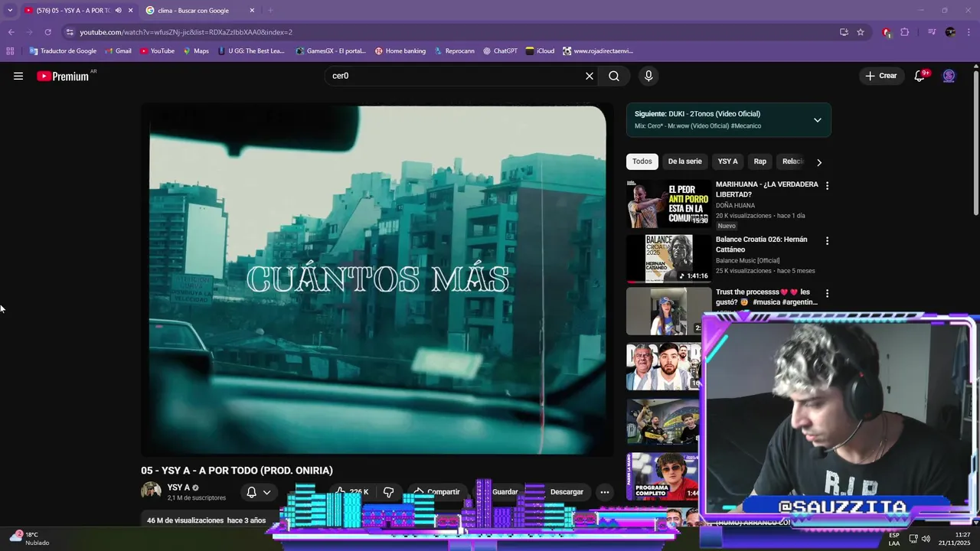This screenshot has height=551, width=980.
Task: Open a new Chrome tab
Action: 270,11
